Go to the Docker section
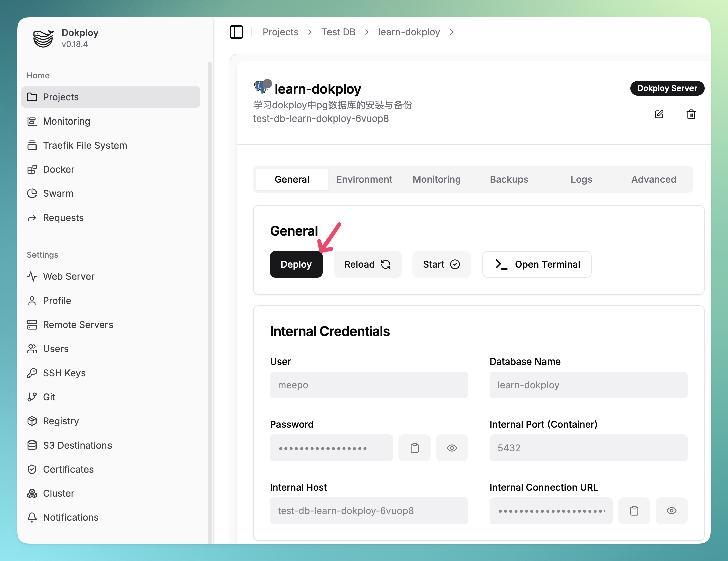Viewport: 728px width, 561px height. point(111,169)
